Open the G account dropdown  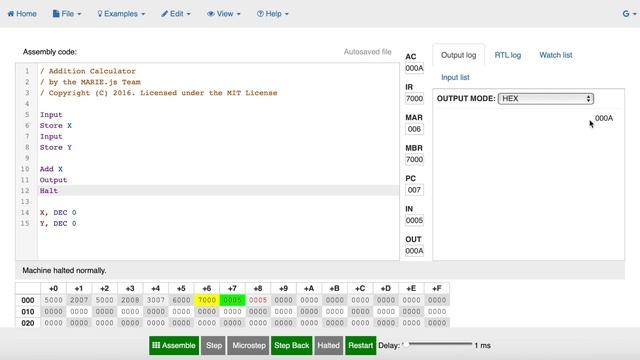tap(629, 14)
